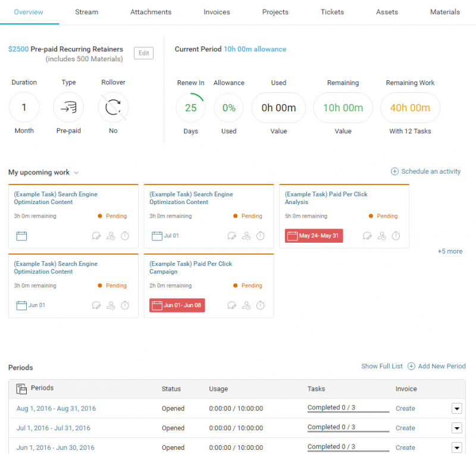Screen dimensions: 476x454
Task: Open the invoice dropdown for Jun 1 period
Action: (x=457, y=447)
